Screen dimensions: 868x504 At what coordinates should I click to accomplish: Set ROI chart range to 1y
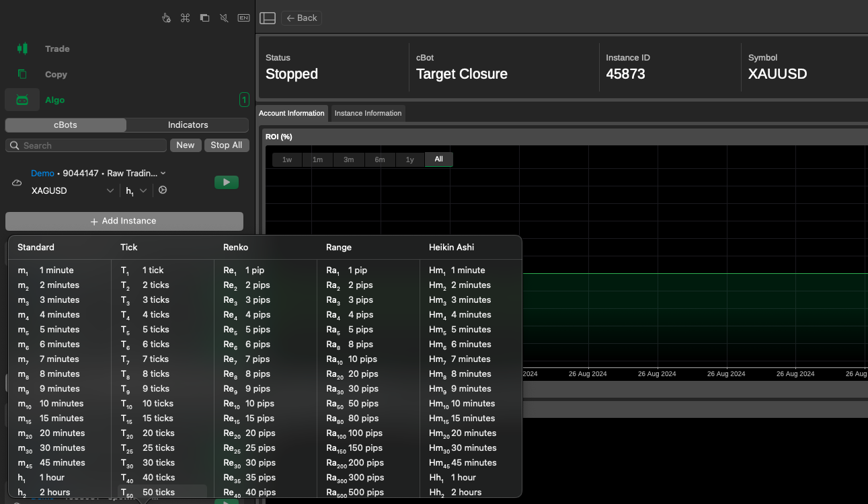click(x=410, y=159)
